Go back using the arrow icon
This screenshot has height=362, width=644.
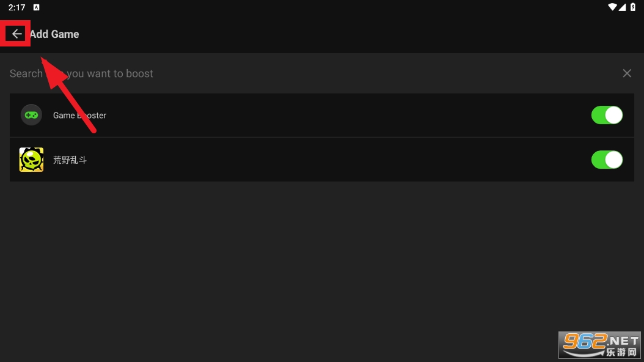[x=16, y=34]
